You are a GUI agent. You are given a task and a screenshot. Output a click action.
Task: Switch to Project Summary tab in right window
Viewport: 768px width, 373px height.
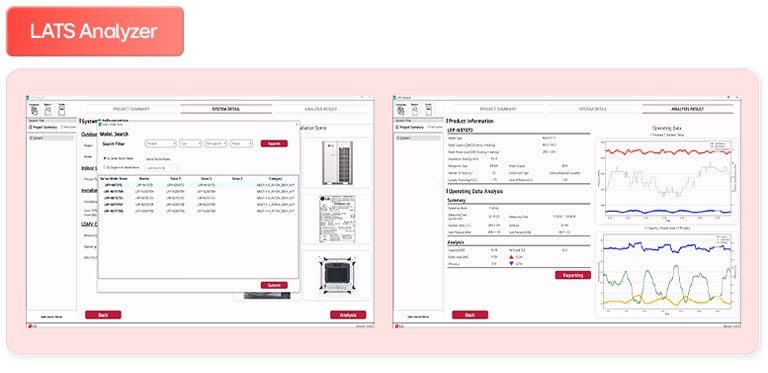point(498,109)
